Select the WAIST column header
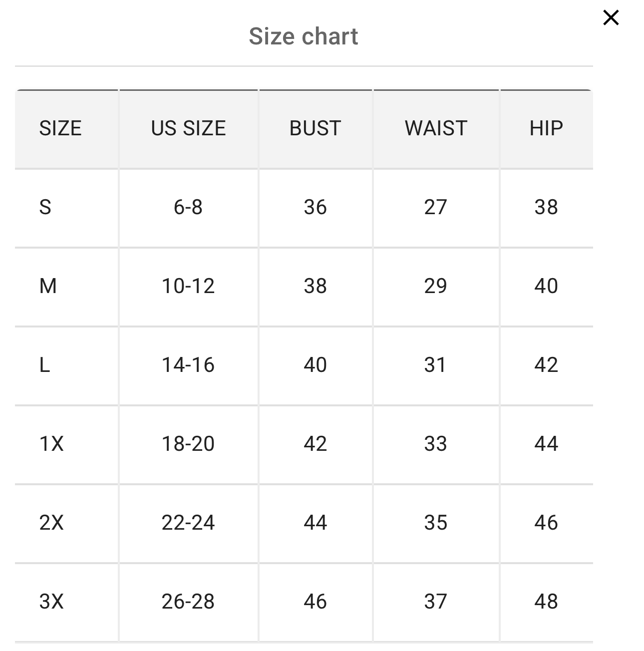Viewport: 644px width, 651px height. tap(436, 128)
